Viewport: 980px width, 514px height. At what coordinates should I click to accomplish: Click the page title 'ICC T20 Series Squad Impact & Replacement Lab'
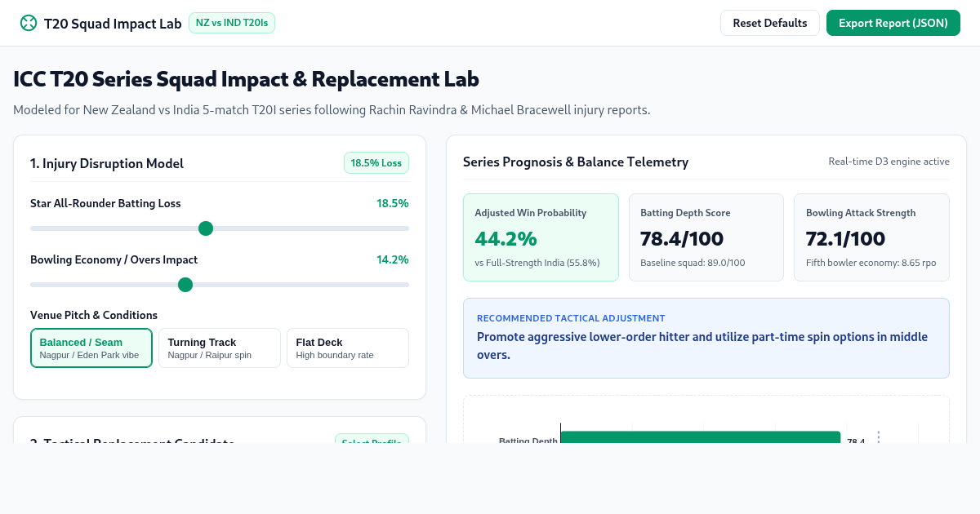246,79
